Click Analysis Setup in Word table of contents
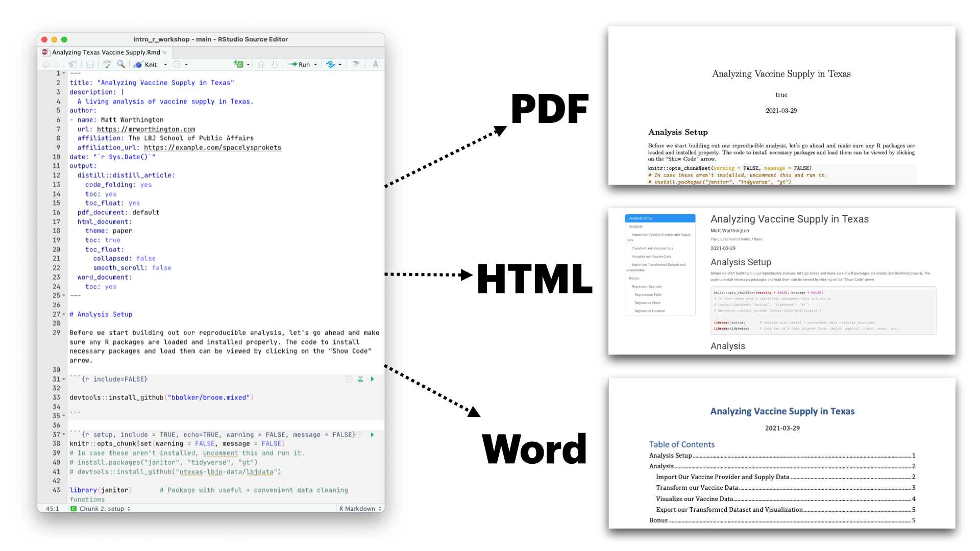 click(x=782, y=456)
